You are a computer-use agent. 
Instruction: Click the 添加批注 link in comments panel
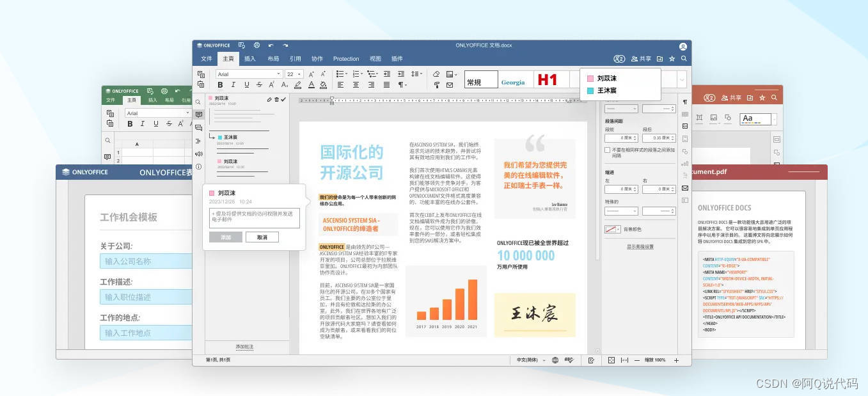(x=244, y=347)
